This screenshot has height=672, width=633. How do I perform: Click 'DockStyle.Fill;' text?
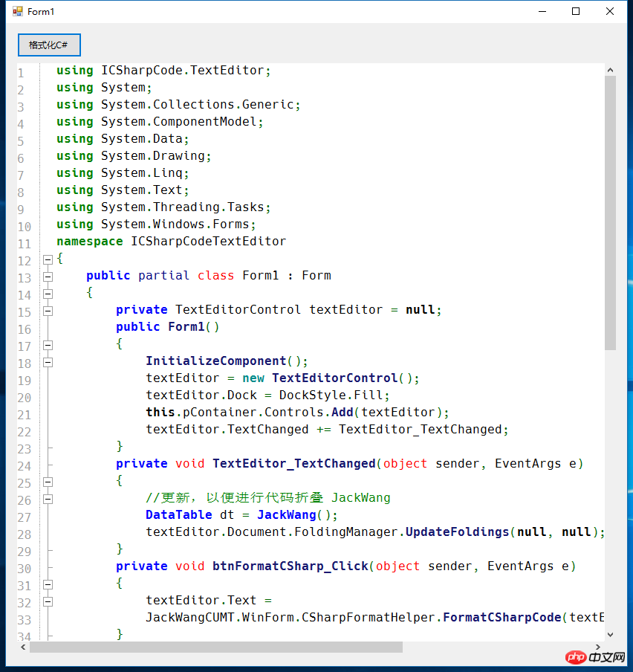click(x=334, y=395)
